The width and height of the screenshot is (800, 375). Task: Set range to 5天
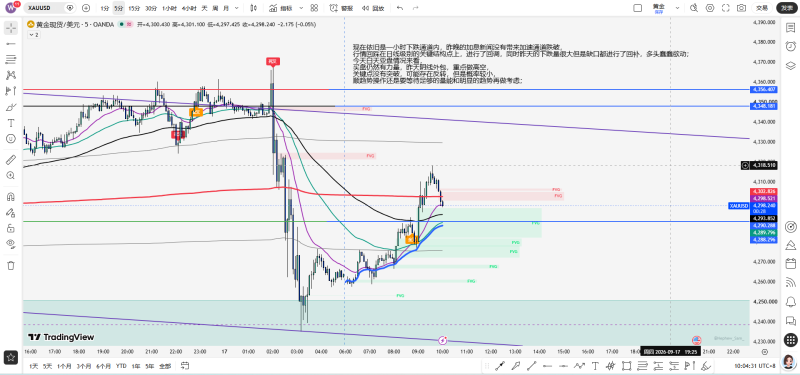pyautogui.click(x=48, y=366)
